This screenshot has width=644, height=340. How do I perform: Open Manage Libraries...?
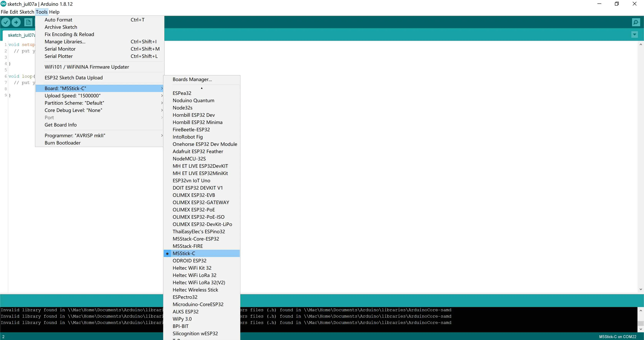coord(99,42)
